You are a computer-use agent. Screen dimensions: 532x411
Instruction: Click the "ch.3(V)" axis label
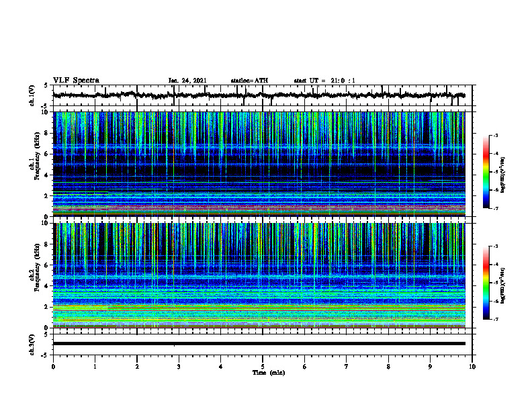click(32, 345)
